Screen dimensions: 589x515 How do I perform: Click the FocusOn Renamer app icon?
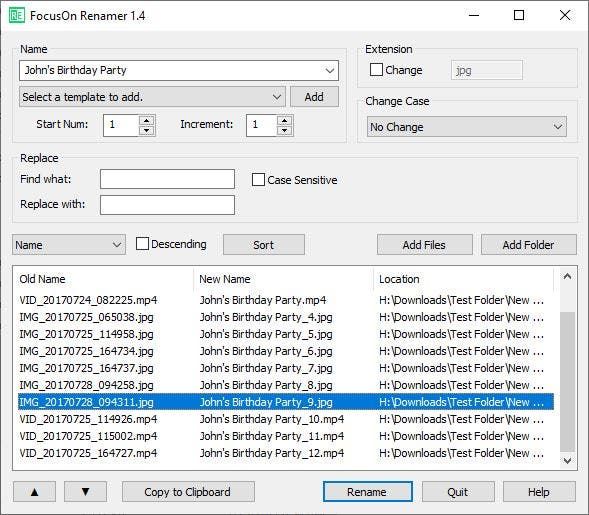tap(17, 15)
